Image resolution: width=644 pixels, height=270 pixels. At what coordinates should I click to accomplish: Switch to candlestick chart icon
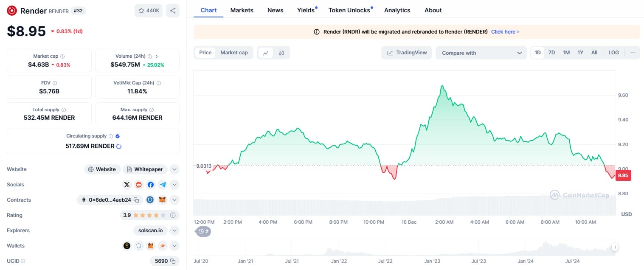pyautogui.click(x=281, y=53)
